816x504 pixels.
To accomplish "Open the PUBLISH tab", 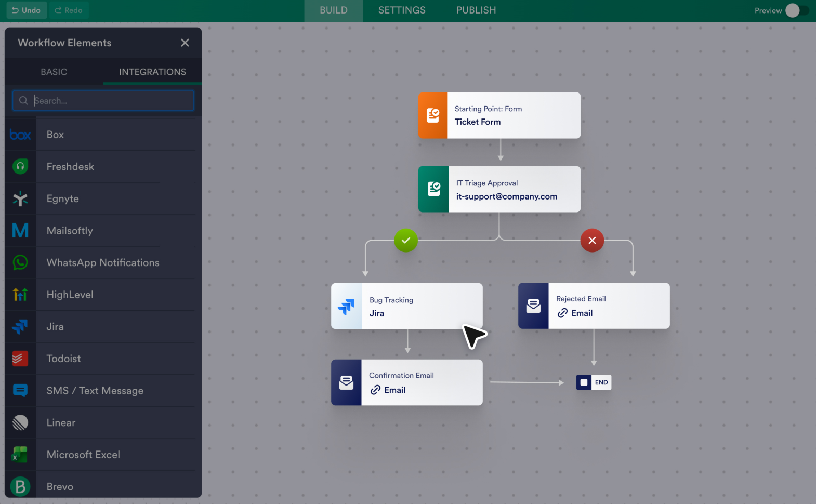I will click(x=476, y=10).
